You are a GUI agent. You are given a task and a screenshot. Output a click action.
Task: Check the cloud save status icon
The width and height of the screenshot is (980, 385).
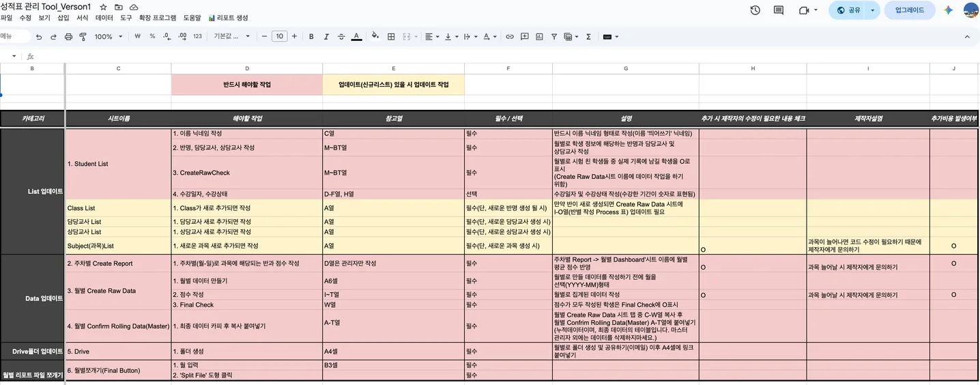click(134, 6)
